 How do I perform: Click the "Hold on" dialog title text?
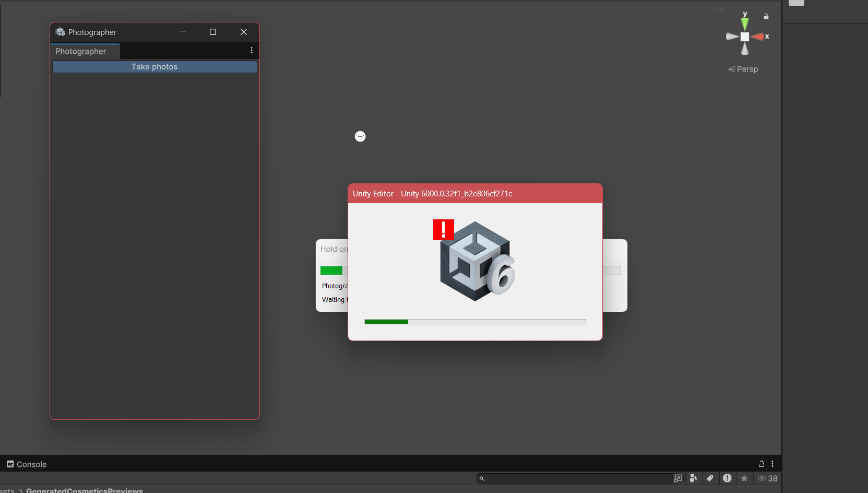(334, 249)
